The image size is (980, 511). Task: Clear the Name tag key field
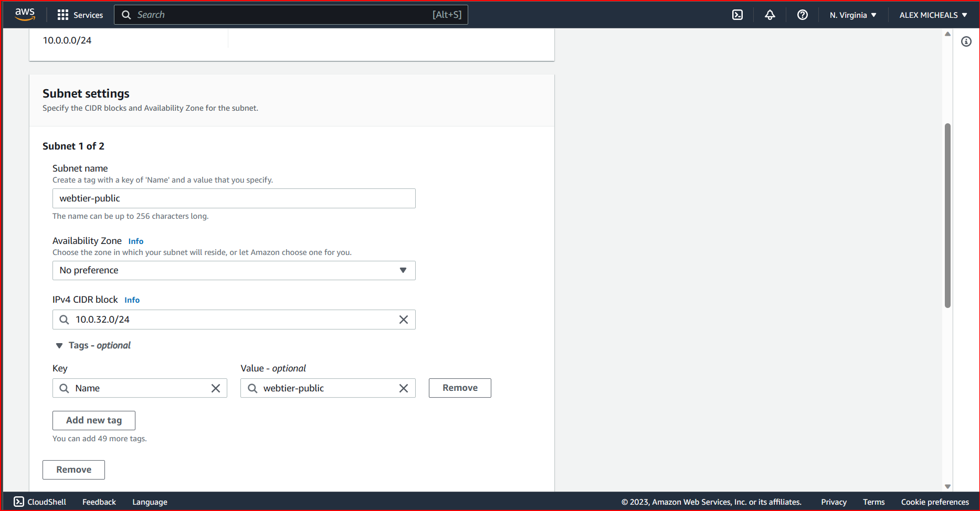pyautogui.click(x=216, y=388)
